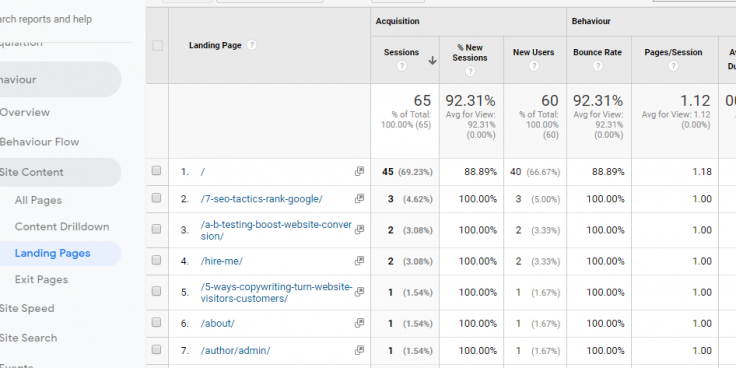Screen dimensions: 736x368
Task: Select Exit Pages in the sidebar
Action: (41, 280)
